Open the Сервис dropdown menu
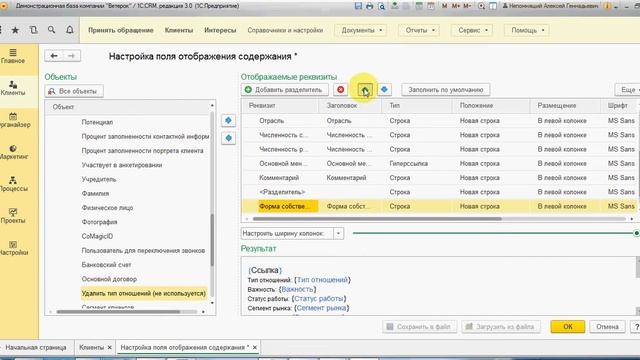The height and width of the screenshot is (360, 640). point(472,30)
